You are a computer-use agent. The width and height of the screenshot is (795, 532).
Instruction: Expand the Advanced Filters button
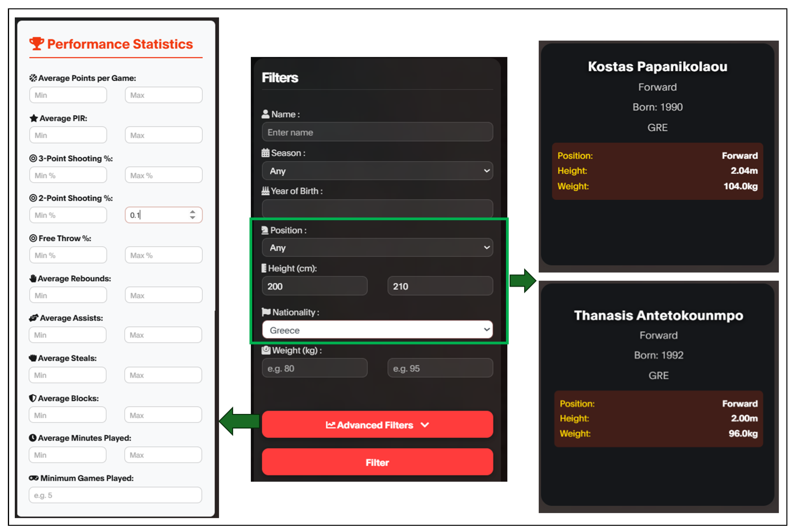(377, 424)
